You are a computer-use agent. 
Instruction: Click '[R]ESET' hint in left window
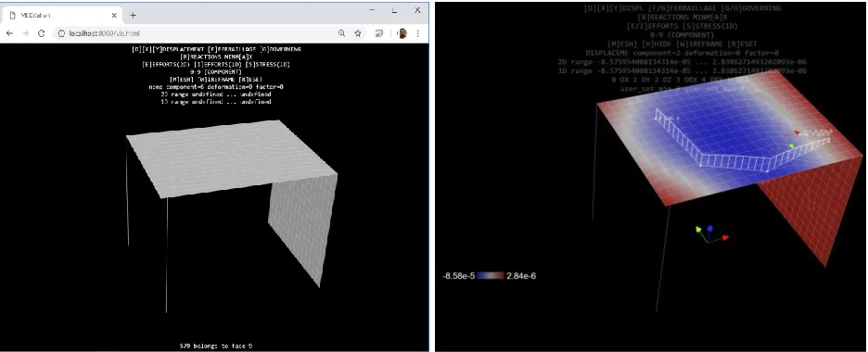(250, 80)
